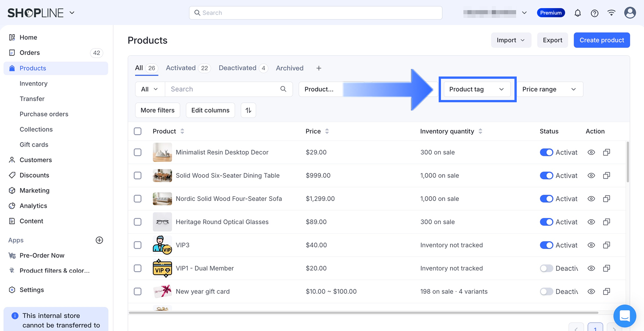
Task: Click the Create product button
Action: point(601,40)
